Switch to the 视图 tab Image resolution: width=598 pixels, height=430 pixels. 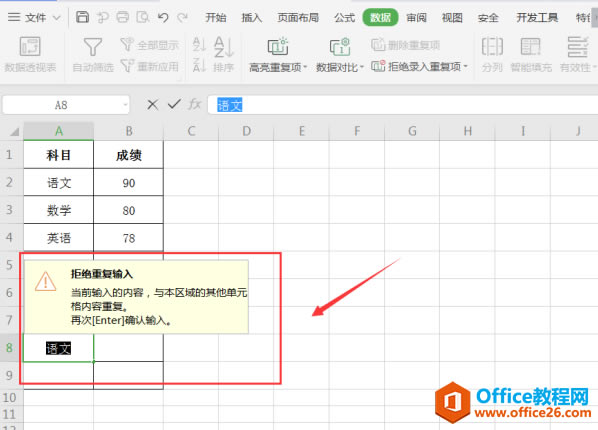click(452, 18)
